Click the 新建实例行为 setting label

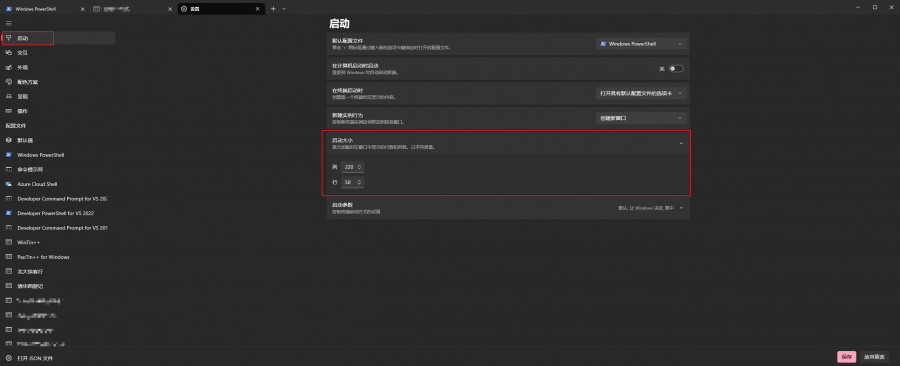pyautogui.click(x=348, y=115)
